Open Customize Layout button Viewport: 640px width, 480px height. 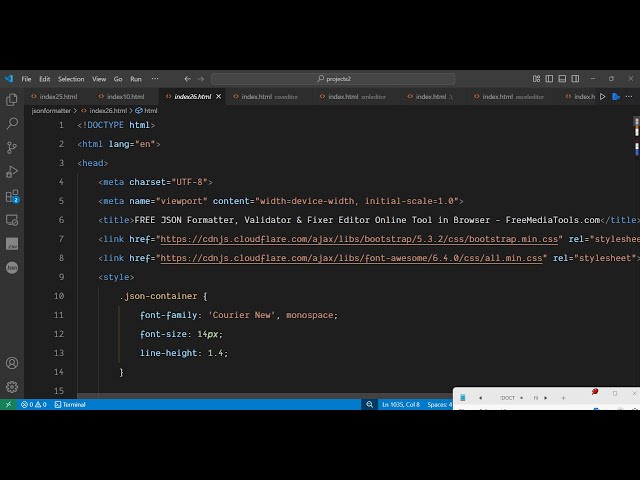pyautogui.click(x=536, y=79)
